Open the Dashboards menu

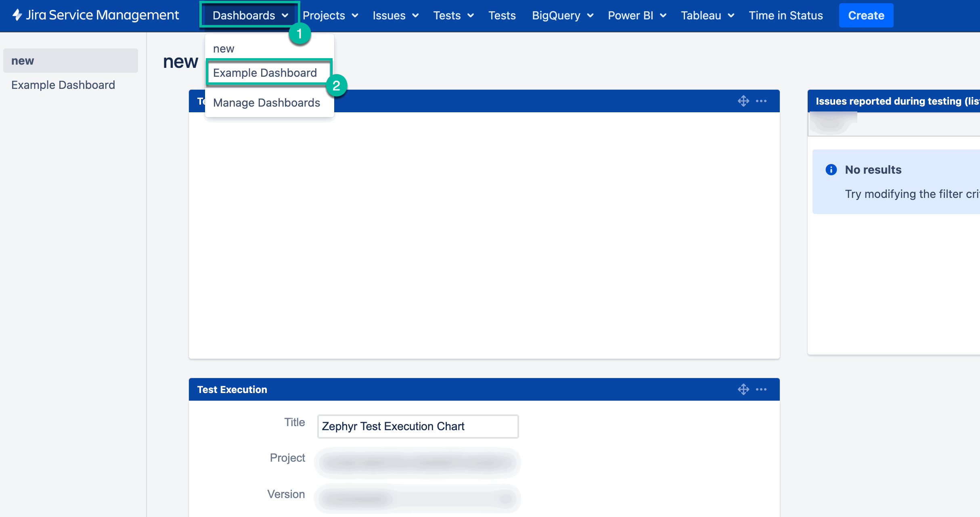click(248, 15)
